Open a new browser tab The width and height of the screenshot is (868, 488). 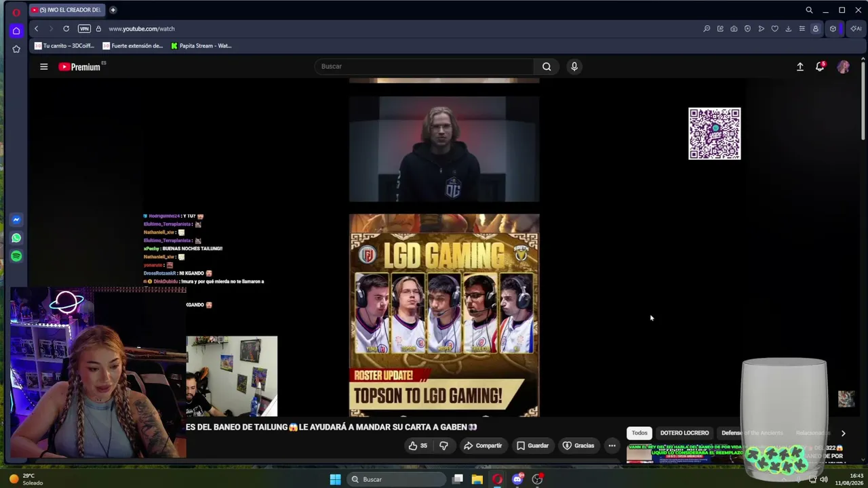[113, 10]
